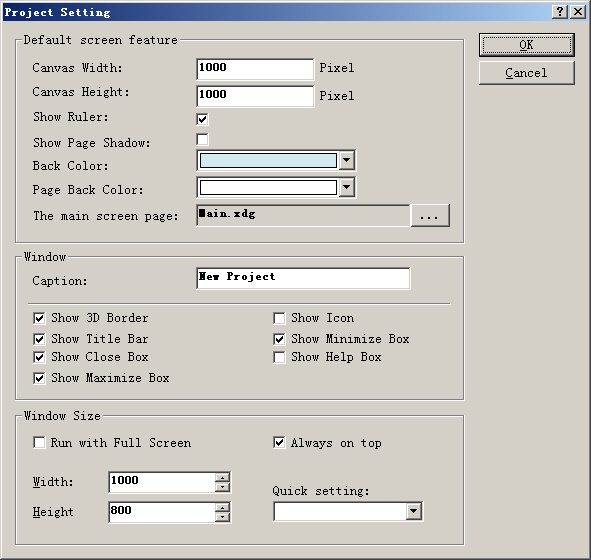Enable the Show Page Shadow checkbox
Image resolution: width=591 pixels, height=560 pixels.
(202, 139)
